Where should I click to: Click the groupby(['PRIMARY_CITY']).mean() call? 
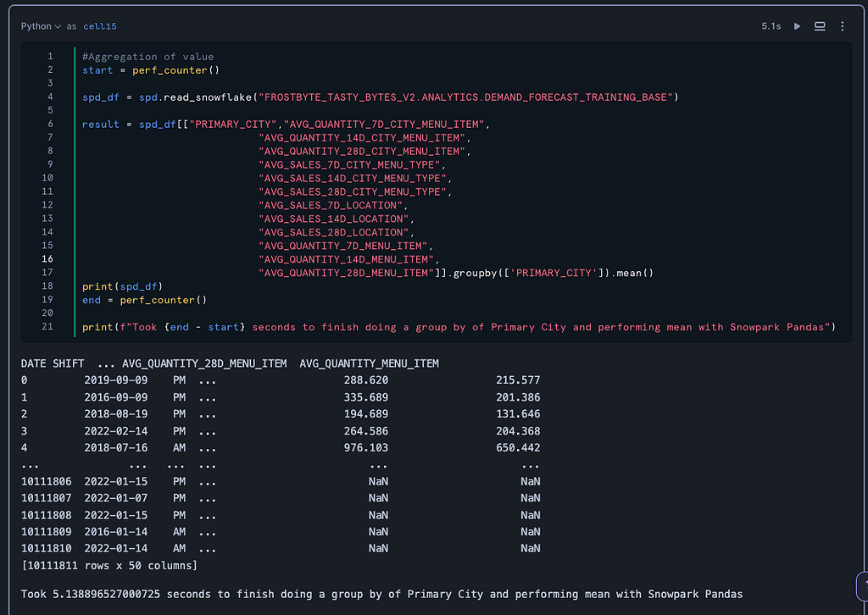click(553, 274)
